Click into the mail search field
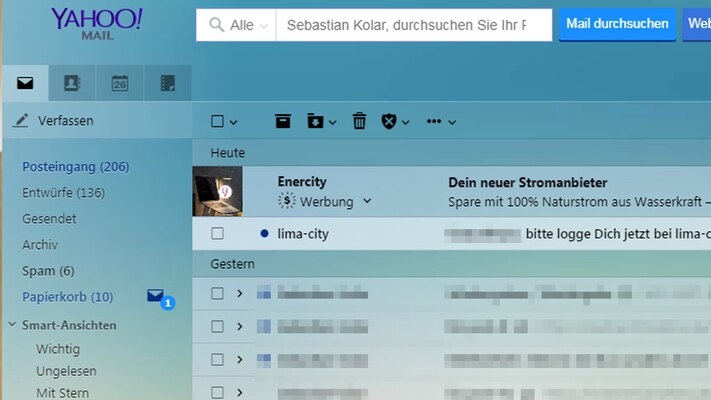 [410, 25]
